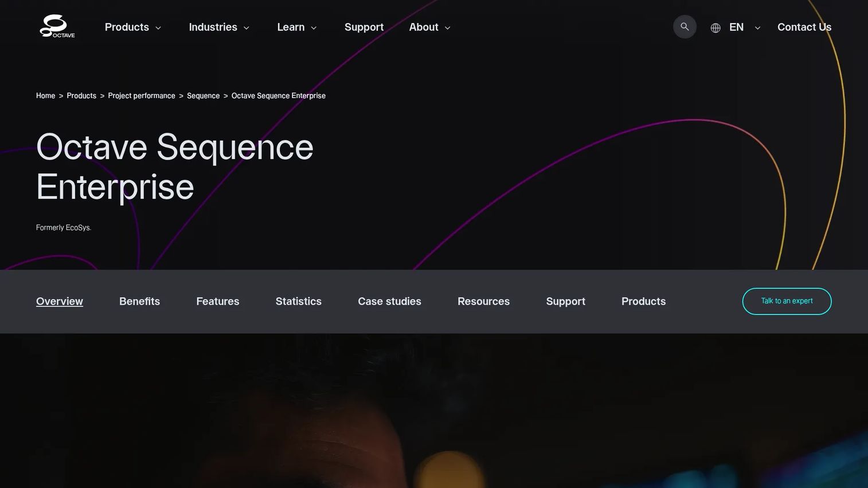Open the About menu
Screen dimensions: 868x488
point(424,27)
